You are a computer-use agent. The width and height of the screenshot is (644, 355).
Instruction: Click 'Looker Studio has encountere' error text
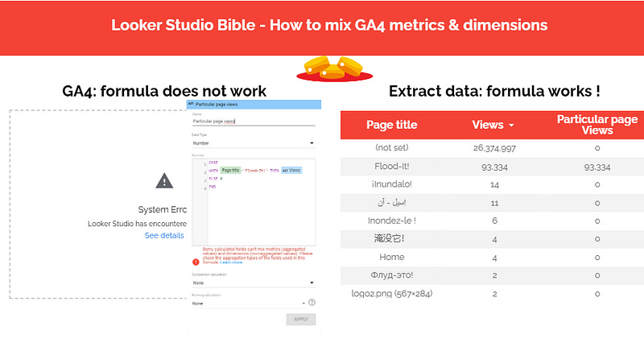[x=137, y=224]
